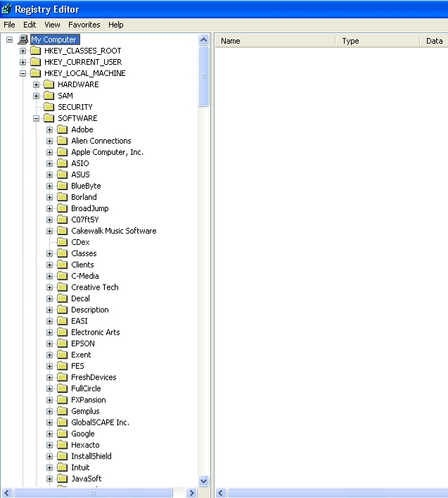Click the HKEY_CURRENT_USER folder icon
Screen dimensions: 448x498
35,62
